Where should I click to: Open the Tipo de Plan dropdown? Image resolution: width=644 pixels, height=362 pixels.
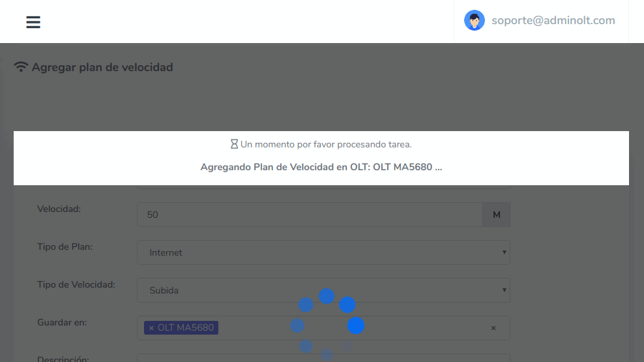click(323, 252)
